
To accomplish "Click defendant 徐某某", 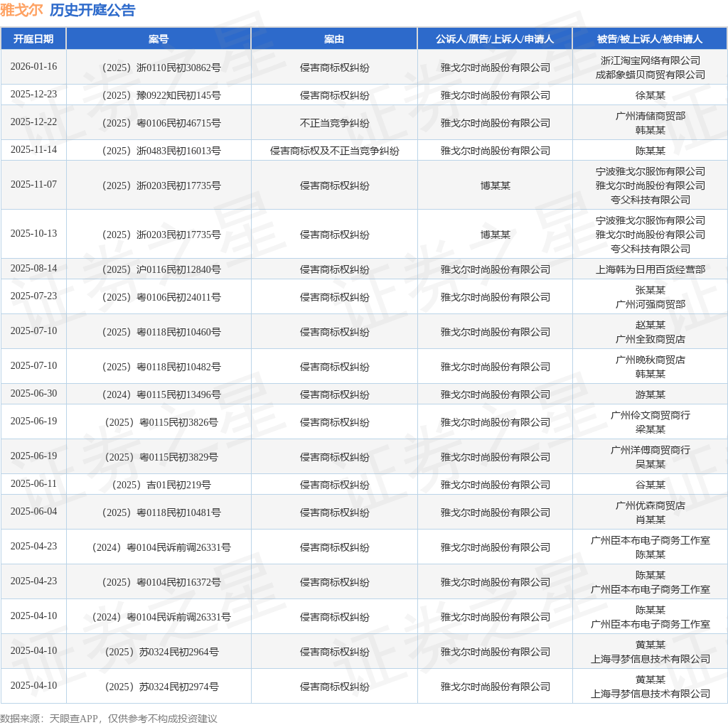I will 650,96.
